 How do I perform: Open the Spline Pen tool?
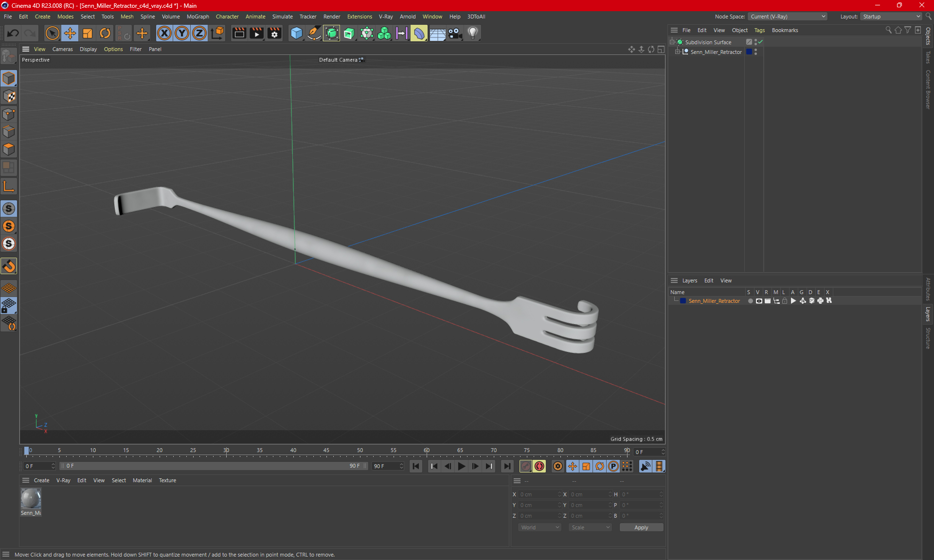click(x=314, y=33)
